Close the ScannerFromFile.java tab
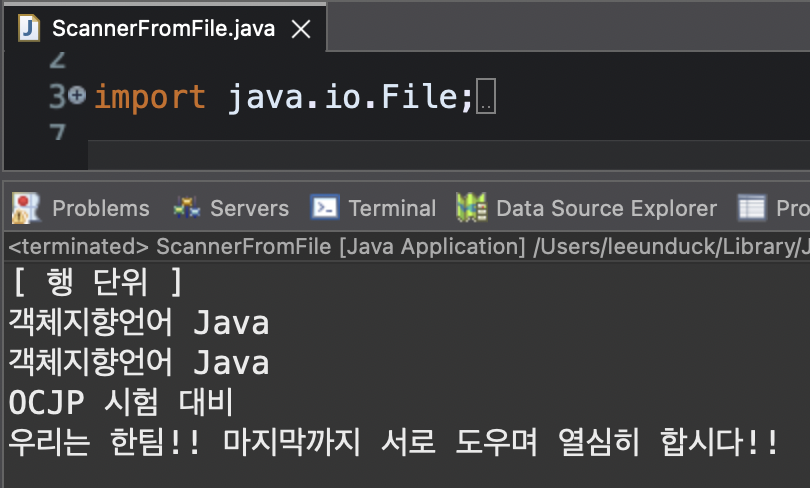Image resolution: width=810 pixels, height=488 pixels. (301, 29)
